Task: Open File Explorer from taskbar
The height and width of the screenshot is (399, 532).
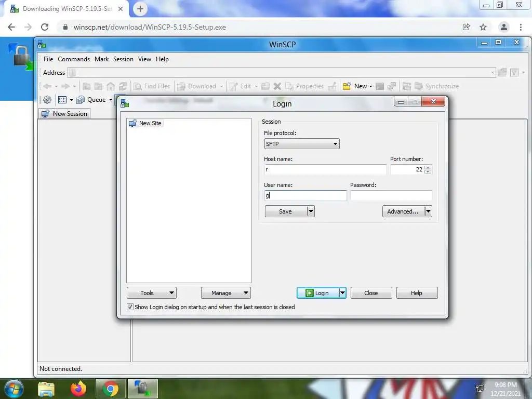Action: (x=46, y=389)
